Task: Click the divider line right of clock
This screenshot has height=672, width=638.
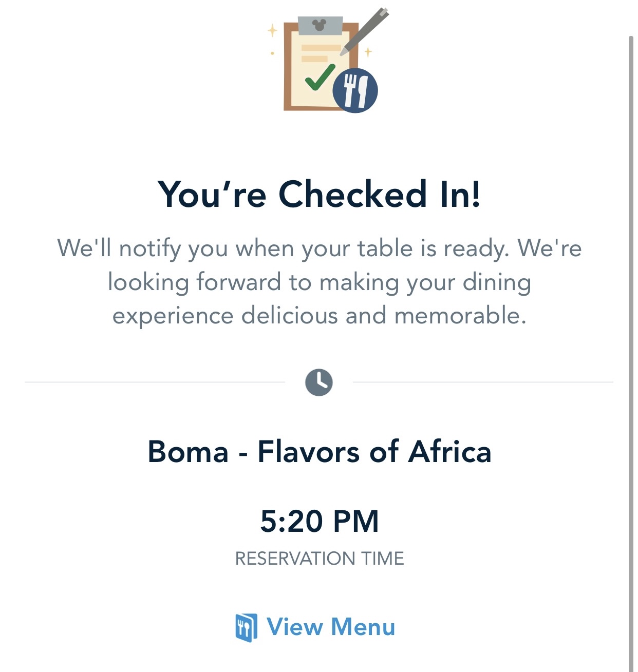Action: coord(483,382)
